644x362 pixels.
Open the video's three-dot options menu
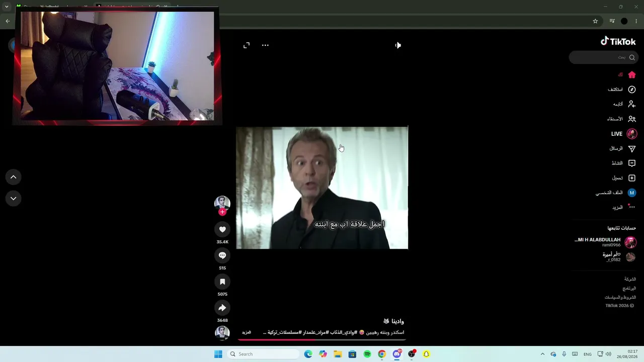click(265, 45)
